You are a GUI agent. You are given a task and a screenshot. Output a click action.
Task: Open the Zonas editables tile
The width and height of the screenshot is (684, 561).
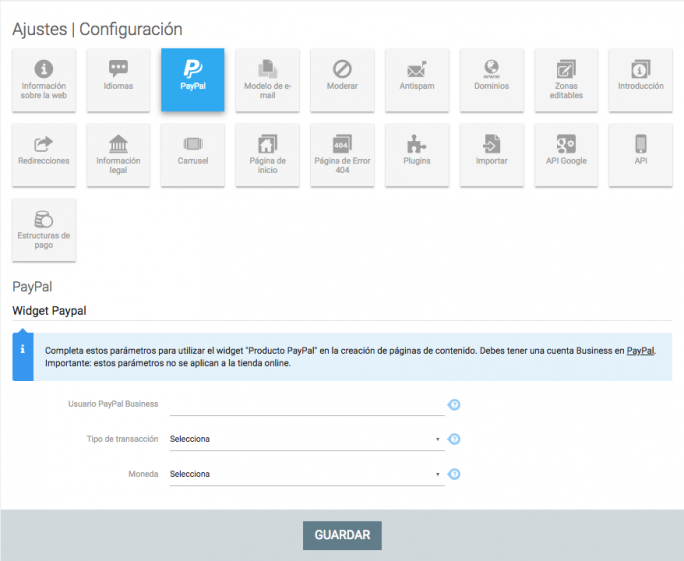point(566,80)
